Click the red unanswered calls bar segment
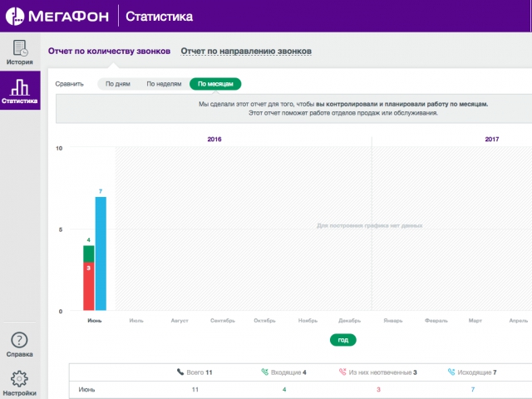Image resolution: width=532 pixels, height=399 pixels. pos(89,286)
